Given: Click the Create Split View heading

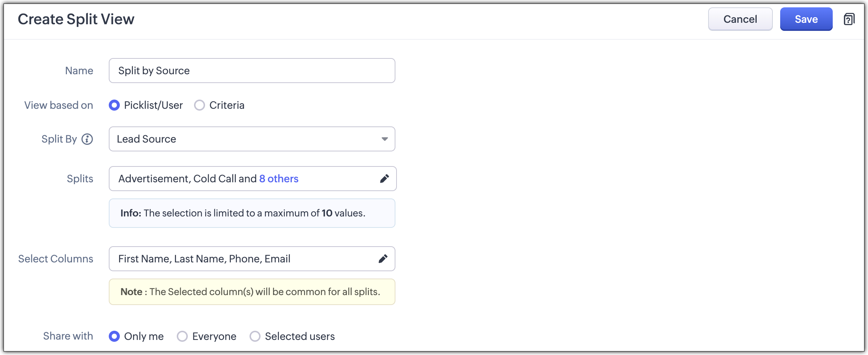Looking at the screenshot, I should click(76, 19).
